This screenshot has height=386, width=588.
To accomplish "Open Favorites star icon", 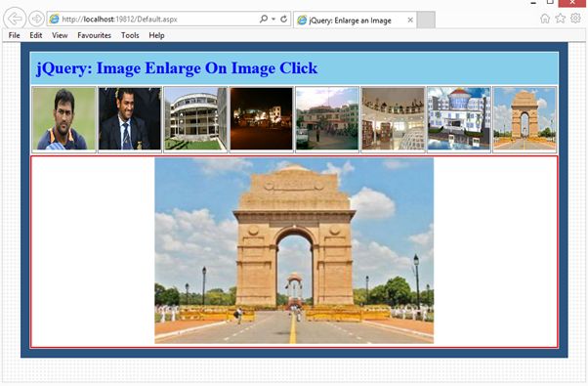I will [x=561, y=18].
